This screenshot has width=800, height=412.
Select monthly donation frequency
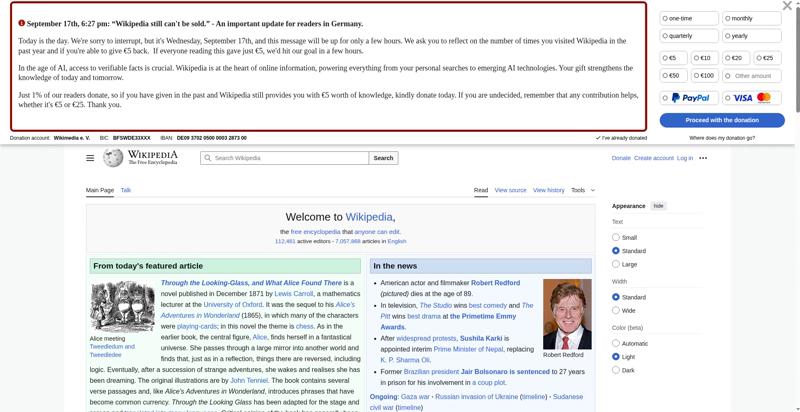[x=752, y=18]
